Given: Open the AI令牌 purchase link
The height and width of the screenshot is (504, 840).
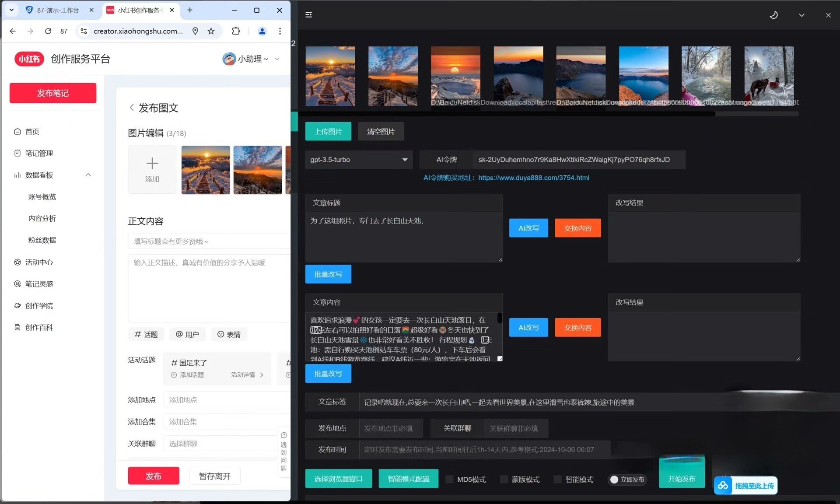Looking at the screenshot, I should click(x=533, y=178).
